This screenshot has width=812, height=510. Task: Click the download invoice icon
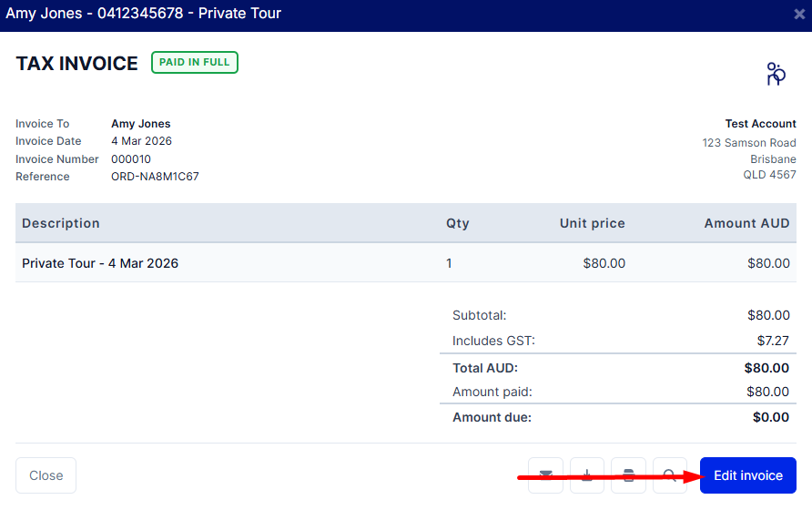pyautogui.click(x=587, y=475)
